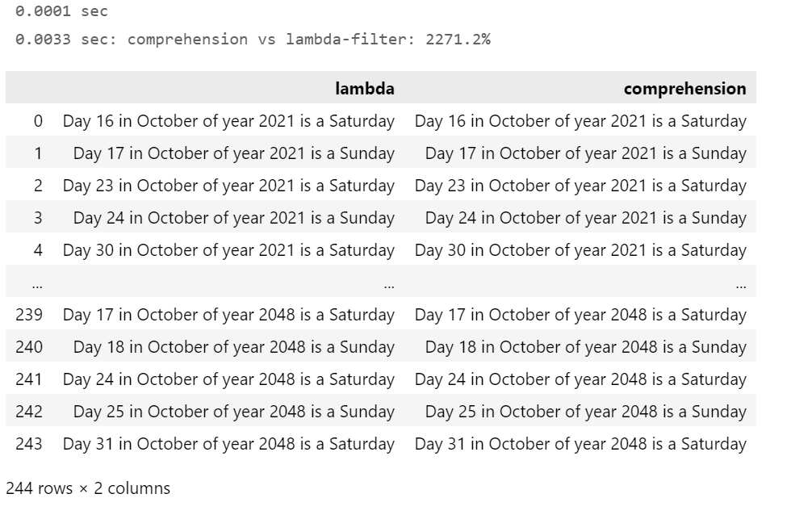Image resolution: width=812 pixels, height=519 pixels.
Task: Click lambda cell for Day 23 October 2021
Action: tap(228, 186)
